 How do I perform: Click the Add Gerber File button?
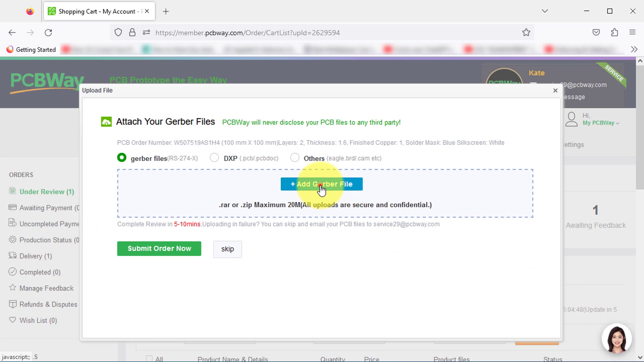click(321, 184)
